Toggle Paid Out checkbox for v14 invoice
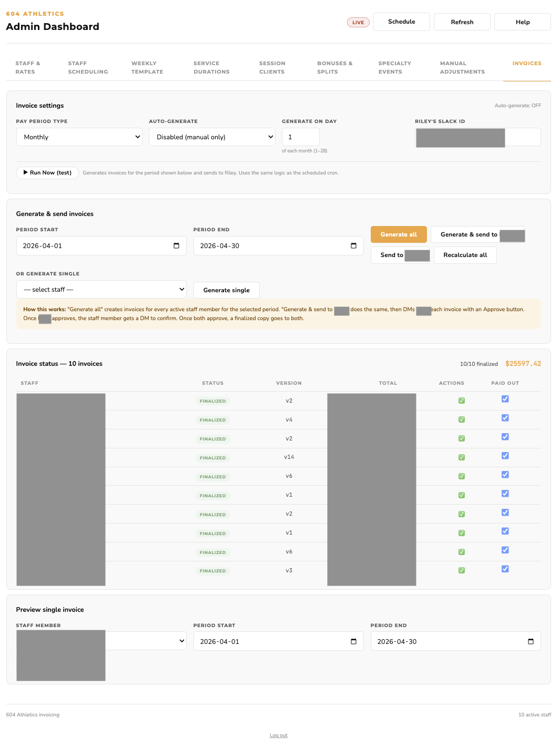 coord(505,456)
